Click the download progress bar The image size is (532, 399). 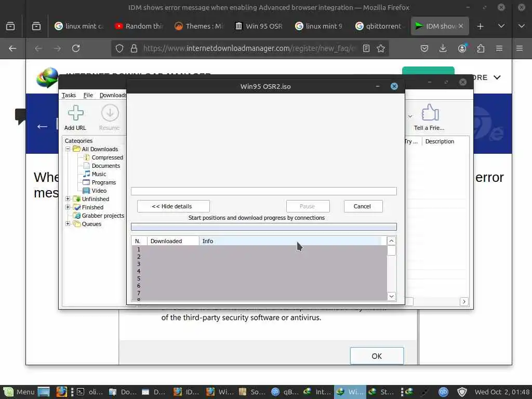point(263,191)
